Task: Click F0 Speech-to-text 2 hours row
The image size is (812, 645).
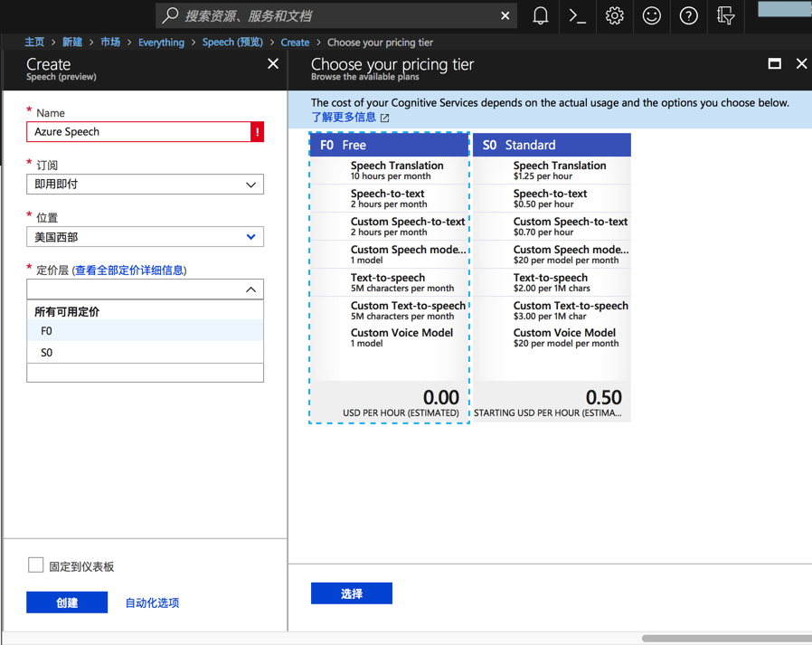Action: pos(390,198)
